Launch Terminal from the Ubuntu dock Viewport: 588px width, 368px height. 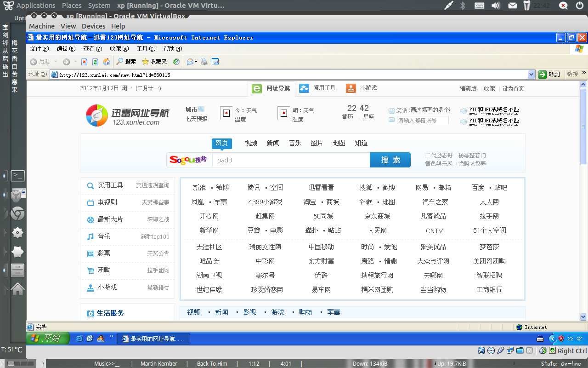(17, 175)
